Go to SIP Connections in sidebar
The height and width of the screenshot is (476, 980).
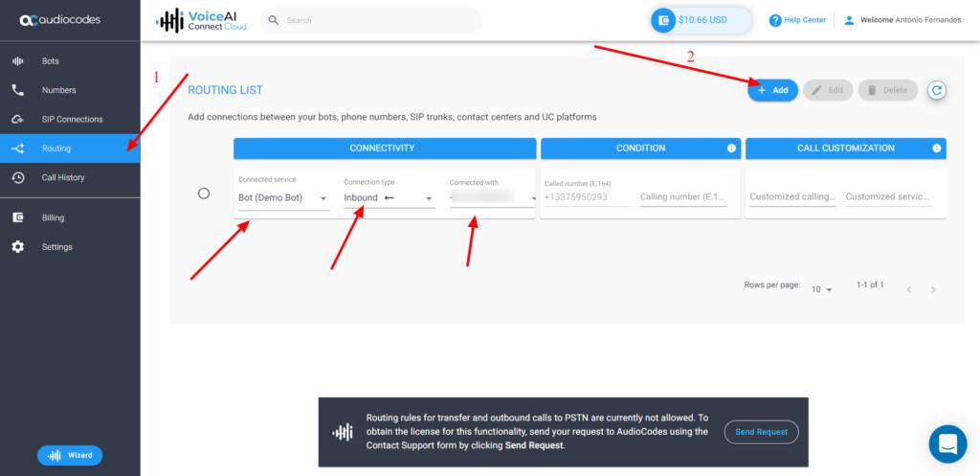[72, 120]
